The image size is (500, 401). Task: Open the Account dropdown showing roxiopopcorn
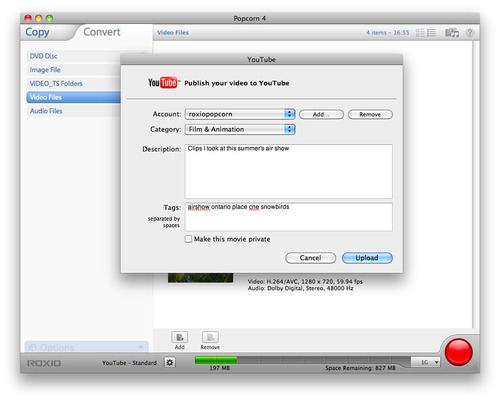click(240, 114)
